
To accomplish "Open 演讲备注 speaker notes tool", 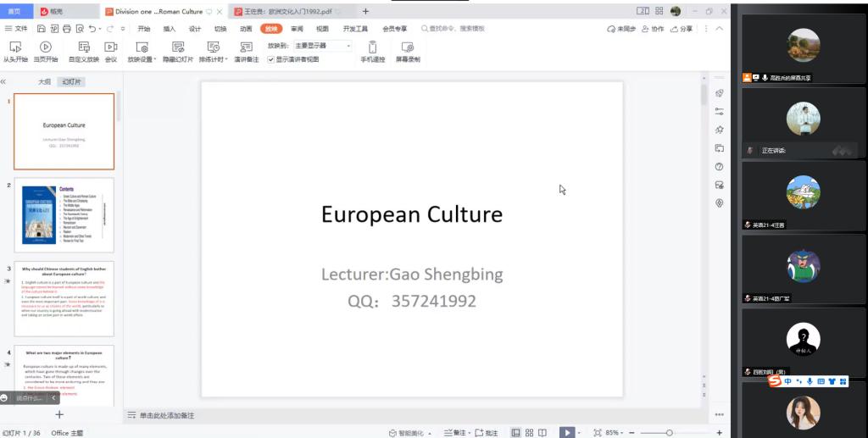I will click(246, 47).
